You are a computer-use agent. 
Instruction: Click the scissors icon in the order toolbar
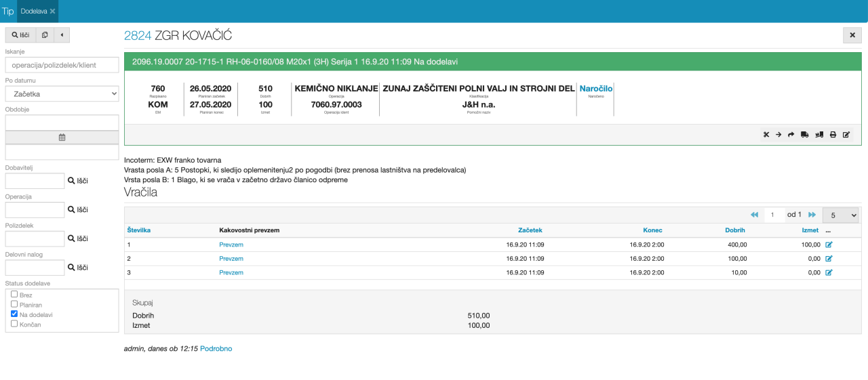coord(766,135)
